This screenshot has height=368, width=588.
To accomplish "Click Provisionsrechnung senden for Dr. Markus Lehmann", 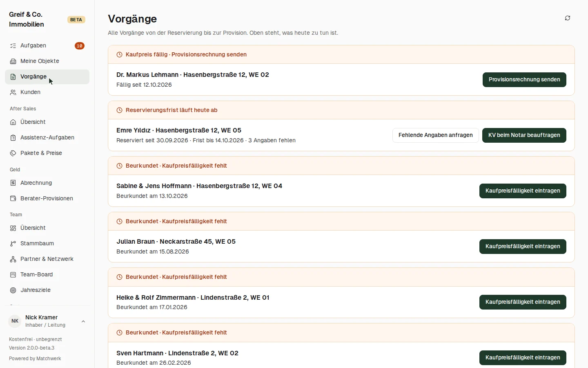I will pos(524,80).
